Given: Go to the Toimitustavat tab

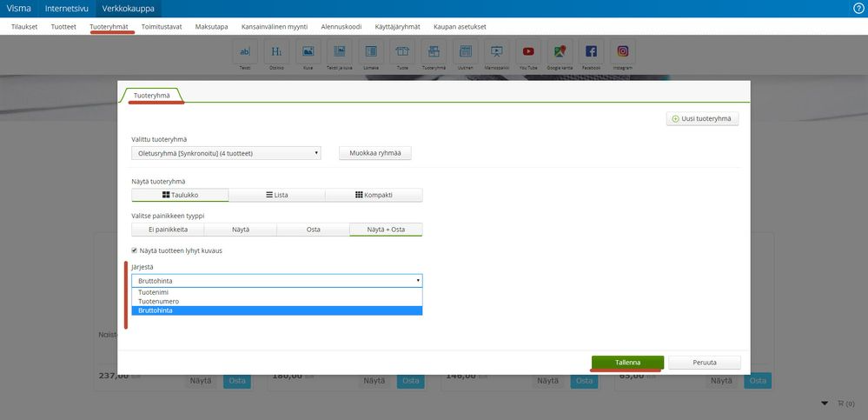Looking at the screenshot, I should tap(162, 27).
